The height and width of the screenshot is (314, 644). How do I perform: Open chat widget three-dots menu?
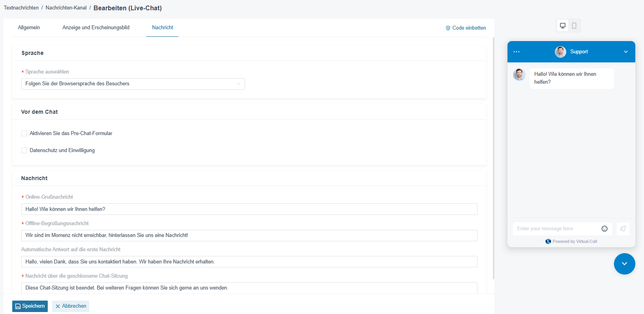(516, 52)
